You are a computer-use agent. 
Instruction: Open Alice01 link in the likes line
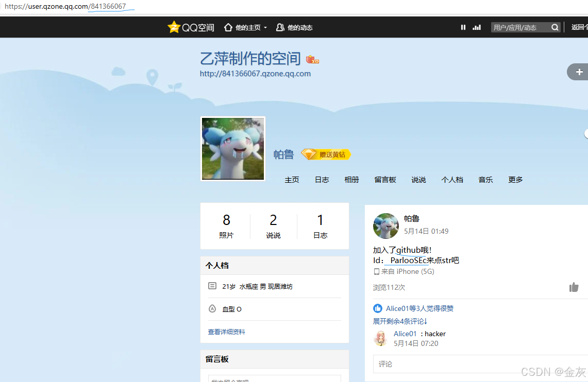tap(397, 308)
